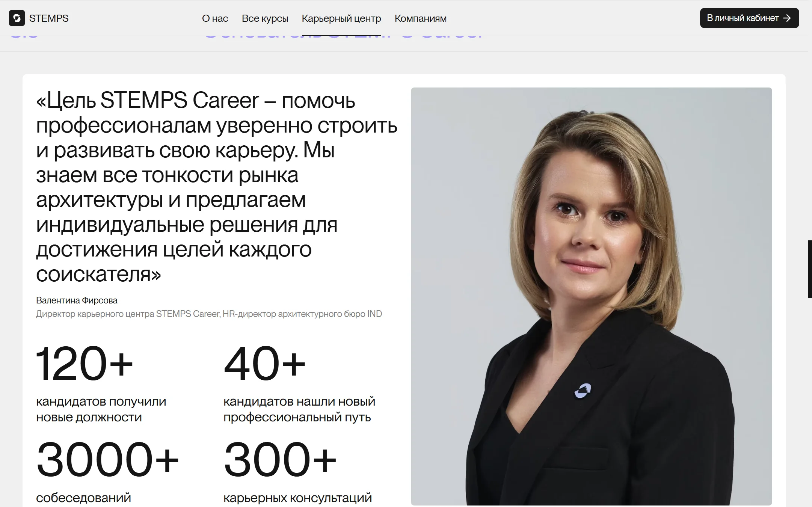Click the STEMPS logo icon

pyautogui.click(x=17, y=18)
